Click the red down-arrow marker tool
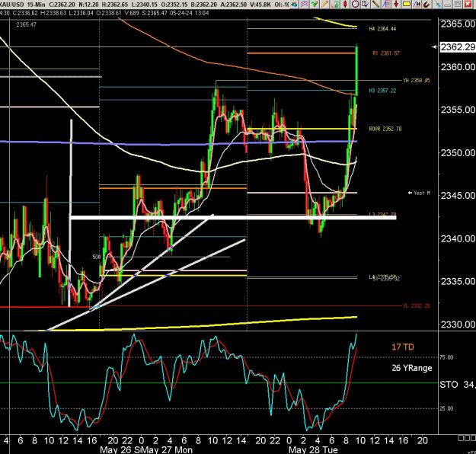 pos(396,5)
